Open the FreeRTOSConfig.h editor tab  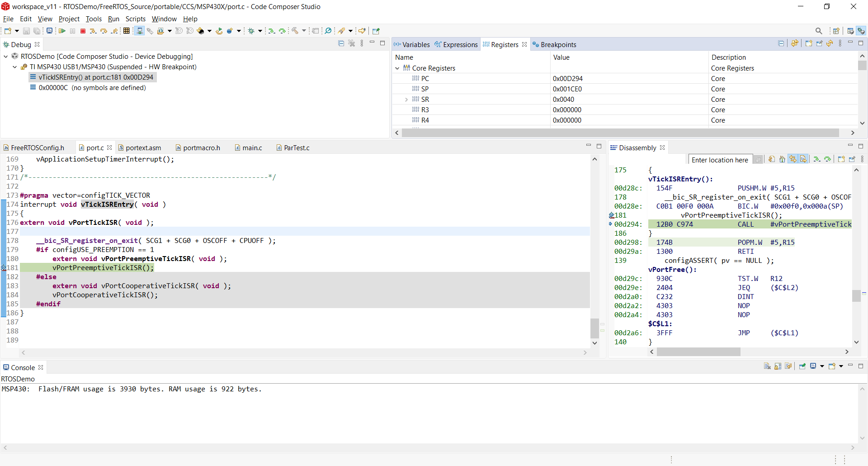coord(34,147)
